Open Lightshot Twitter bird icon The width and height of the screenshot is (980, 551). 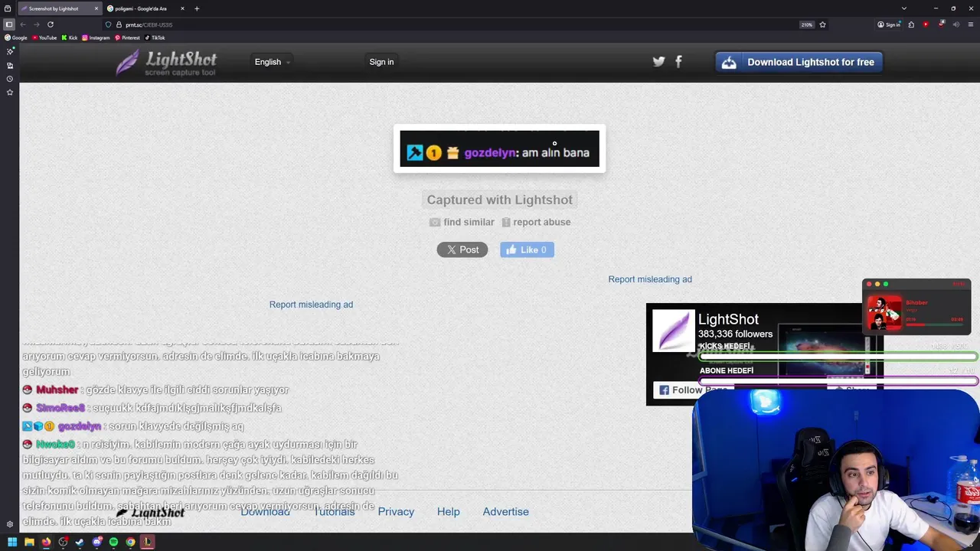tap(658, 62)
